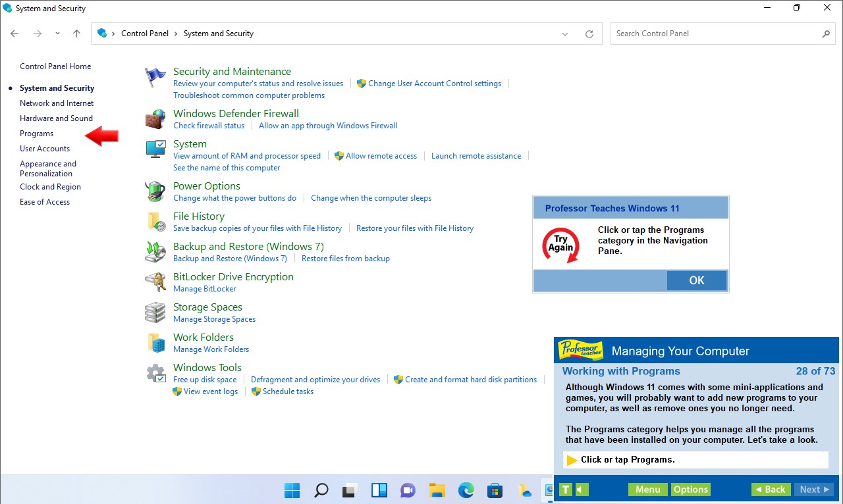843x504 pixels.
Task: Open Allow remote access link
Action: click(x=381, y=156)
